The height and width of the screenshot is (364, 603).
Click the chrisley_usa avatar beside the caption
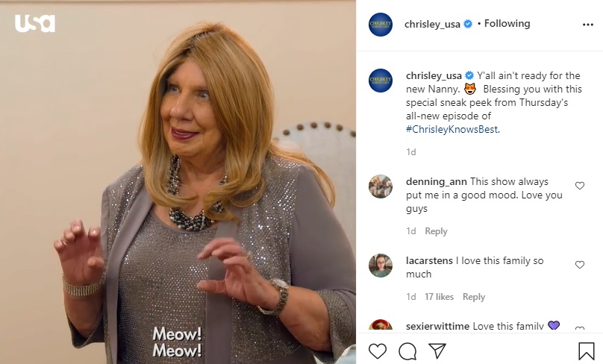(x=381, y=81)
